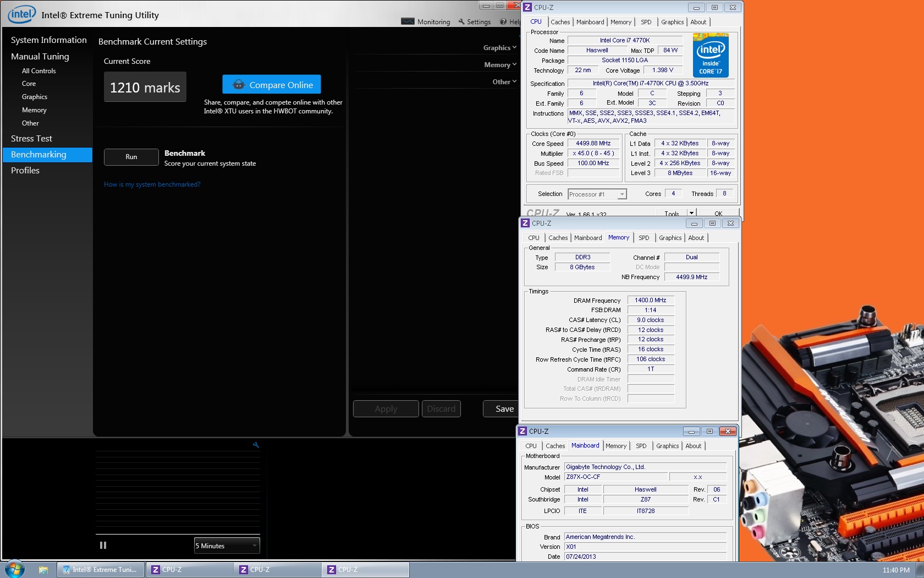Activate second CPU-Z taskbar button
The height and width of the screenshot is (578, 924).
[x=277, y=570]
